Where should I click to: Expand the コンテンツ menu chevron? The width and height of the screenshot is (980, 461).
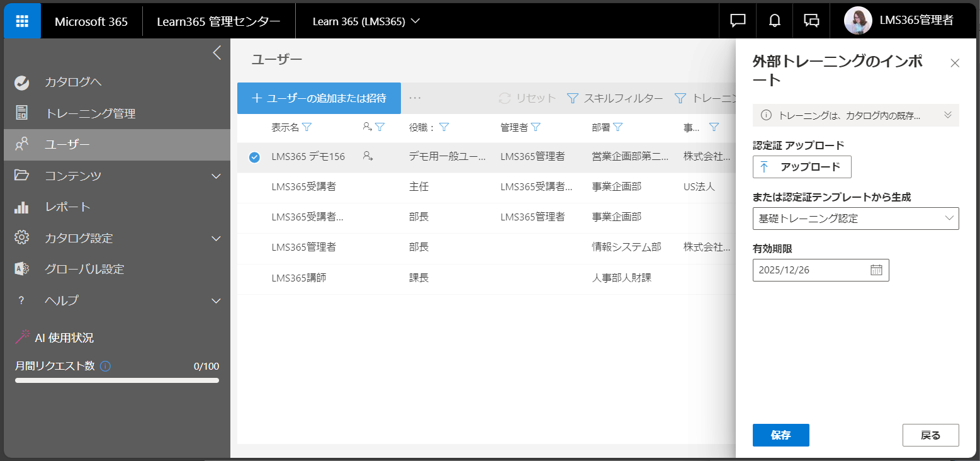point(217,176)
